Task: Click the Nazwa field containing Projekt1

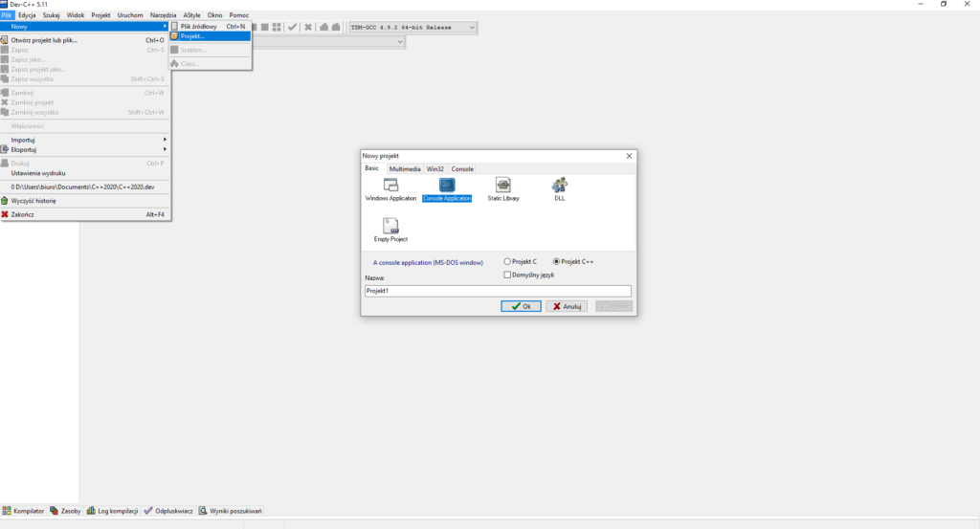Action: (x=497, y=291)
